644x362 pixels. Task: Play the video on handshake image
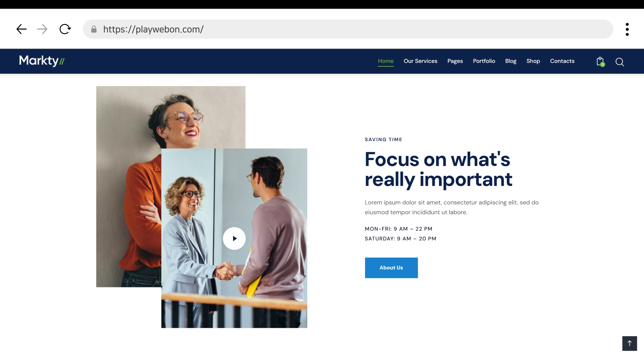click(x=234, y=238)
